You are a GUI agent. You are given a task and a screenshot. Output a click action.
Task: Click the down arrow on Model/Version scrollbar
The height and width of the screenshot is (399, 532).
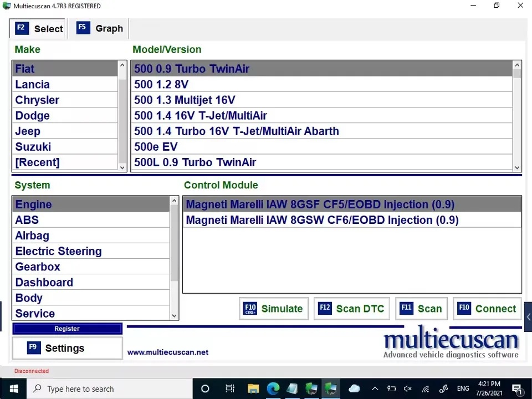click(x=516, y=166)
